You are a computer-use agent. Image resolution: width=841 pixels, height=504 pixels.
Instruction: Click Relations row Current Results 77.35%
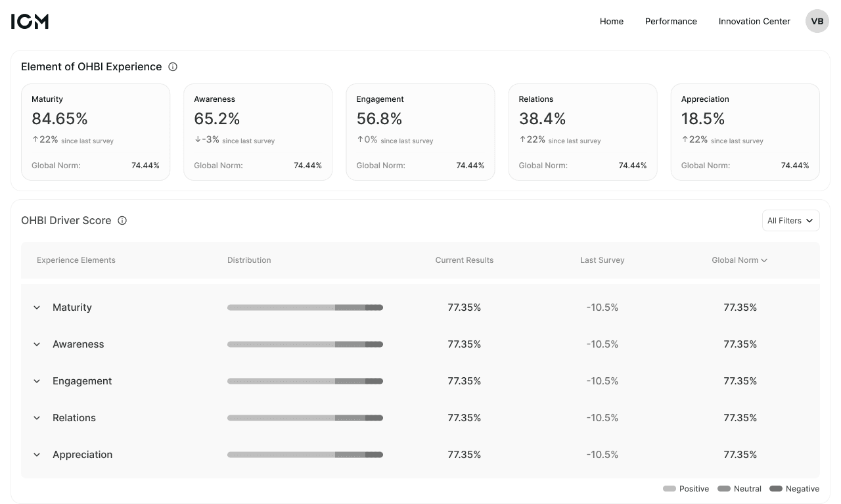[x=465, y=418]
